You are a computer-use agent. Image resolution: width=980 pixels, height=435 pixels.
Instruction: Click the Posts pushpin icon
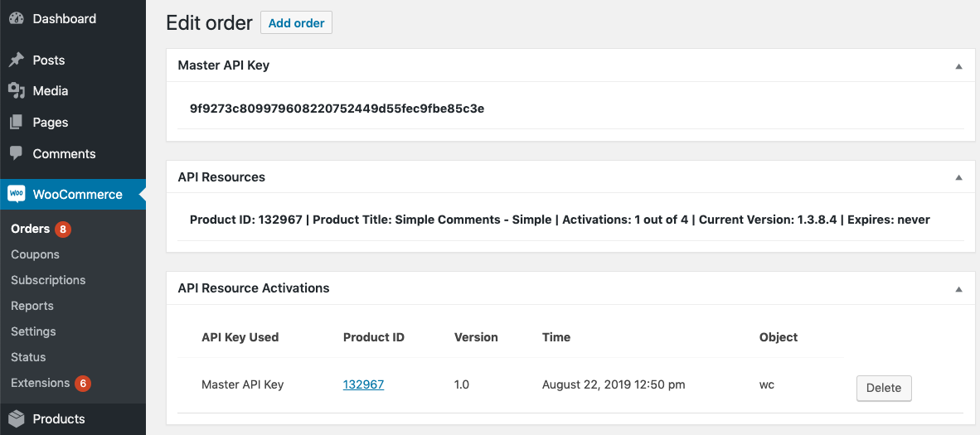click(x=16, y=60)
